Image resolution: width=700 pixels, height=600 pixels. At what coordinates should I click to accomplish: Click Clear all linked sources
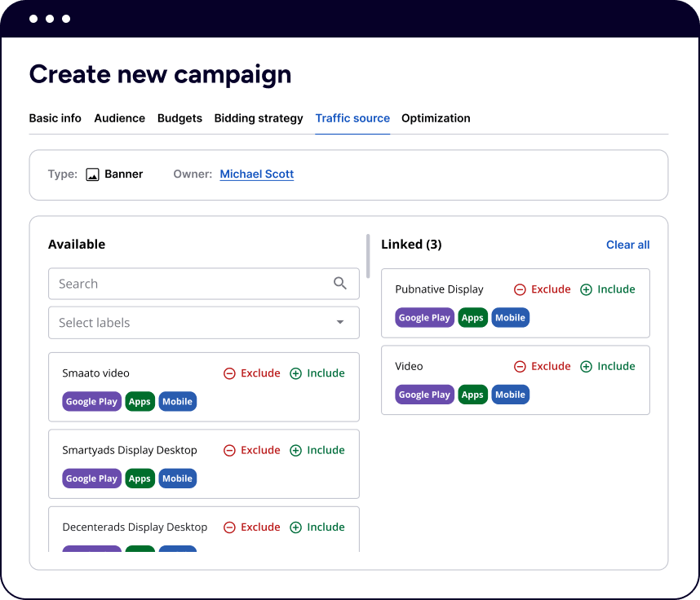tap(627, 245)
